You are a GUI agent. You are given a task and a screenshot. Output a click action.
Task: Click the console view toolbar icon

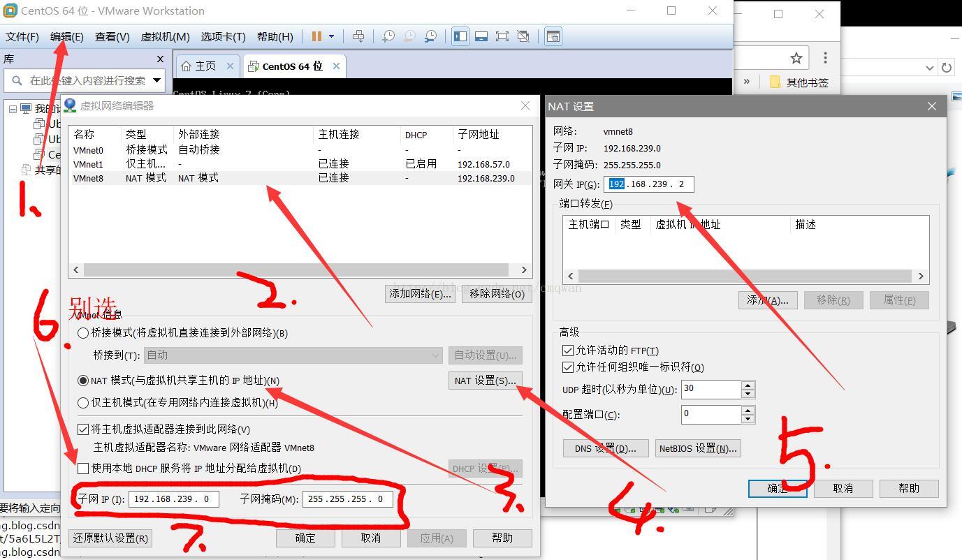[553, 36]
